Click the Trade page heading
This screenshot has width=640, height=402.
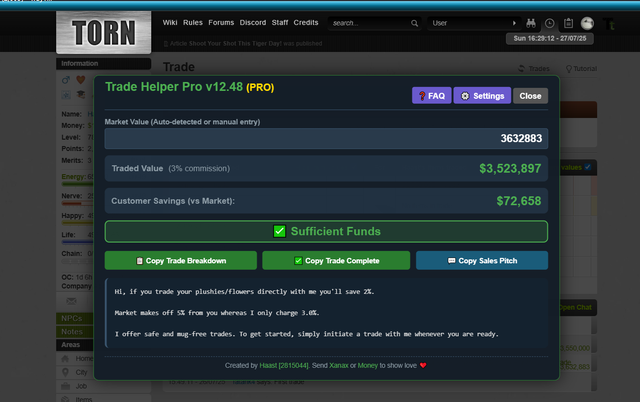coord(179,67)
